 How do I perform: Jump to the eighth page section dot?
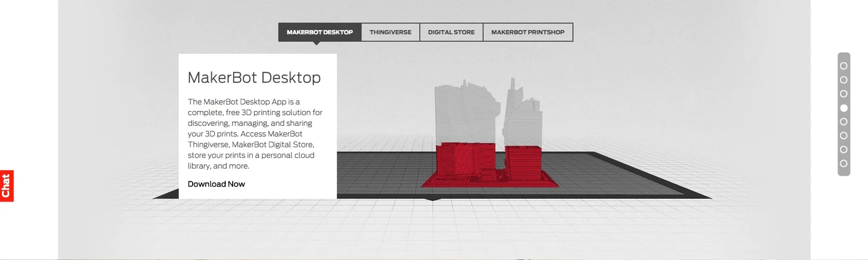click(x=844, y=164)
